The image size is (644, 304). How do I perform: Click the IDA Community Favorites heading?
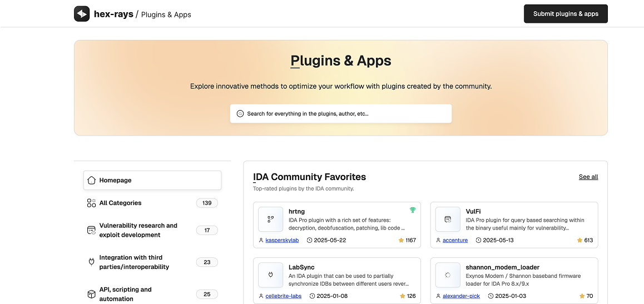click(x=309, y=177)
